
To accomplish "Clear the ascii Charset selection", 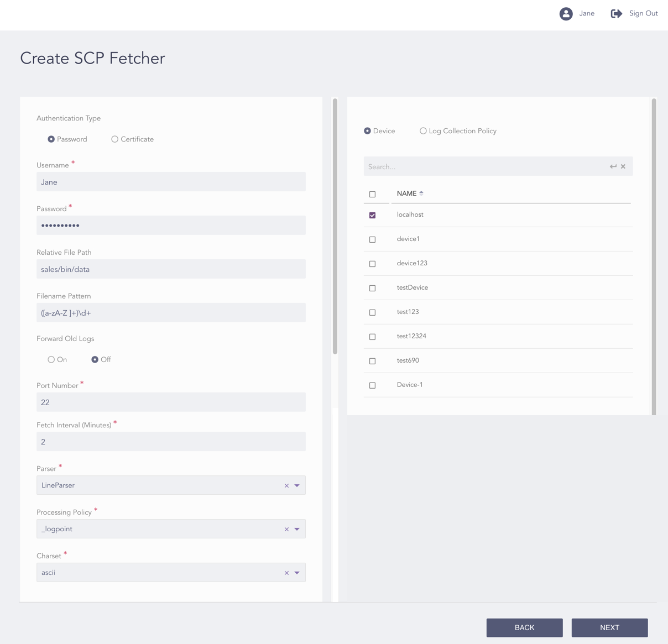I will [x=286, y=573].
